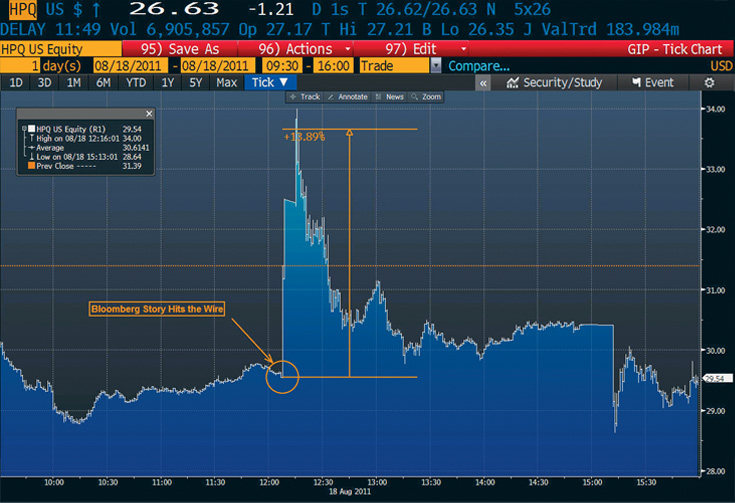Screen dimensions: 735x503
Task: Collapse panel with double-left-arrow button
Action: 483,83
